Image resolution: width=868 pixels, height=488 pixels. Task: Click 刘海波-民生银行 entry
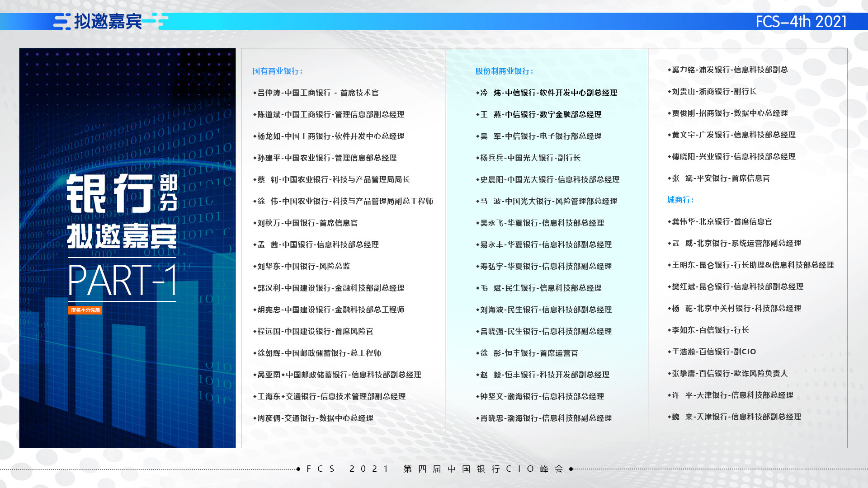(544, 310)
